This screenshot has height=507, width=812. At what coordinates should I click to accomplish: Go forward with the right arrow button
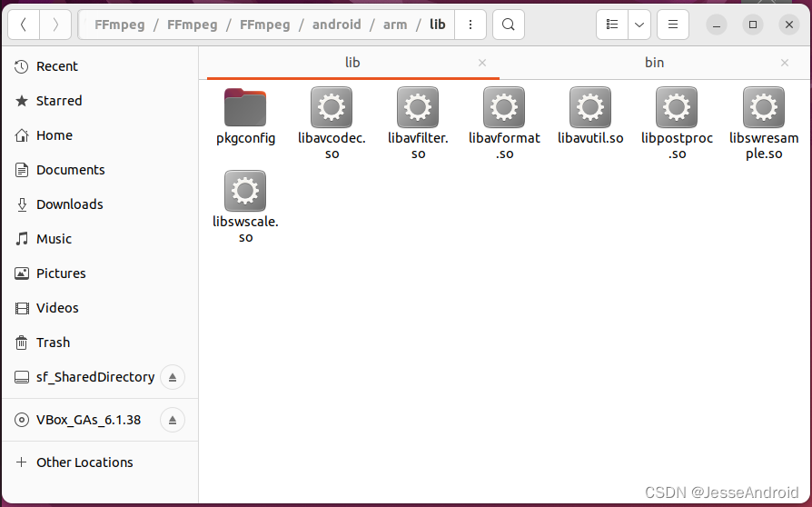55,25
